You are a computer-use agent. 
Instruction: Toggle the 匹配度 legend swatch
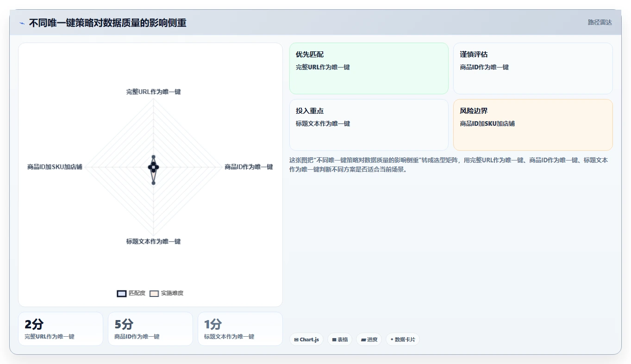pyautogui.click(x=122, y=293)
